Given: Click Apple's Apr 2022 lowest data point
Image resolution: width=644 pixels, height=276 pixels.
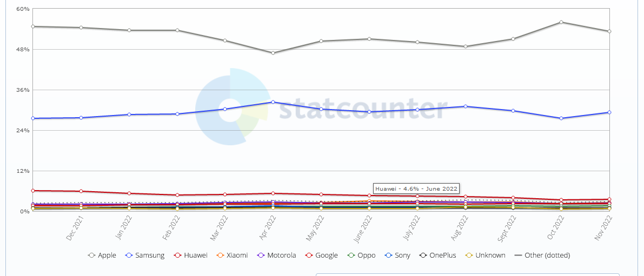Looking at the screenshot, I should click(x=273, y=53).
